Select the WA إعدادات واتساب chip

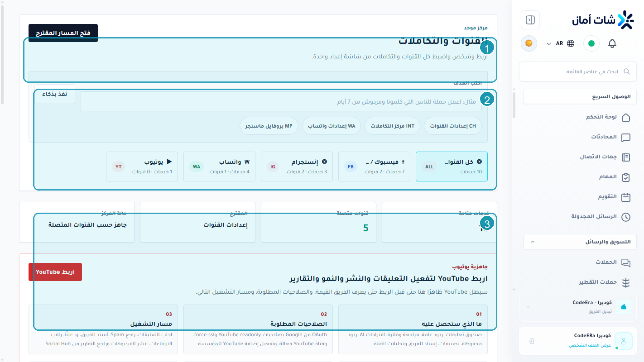tap(331, 126)
